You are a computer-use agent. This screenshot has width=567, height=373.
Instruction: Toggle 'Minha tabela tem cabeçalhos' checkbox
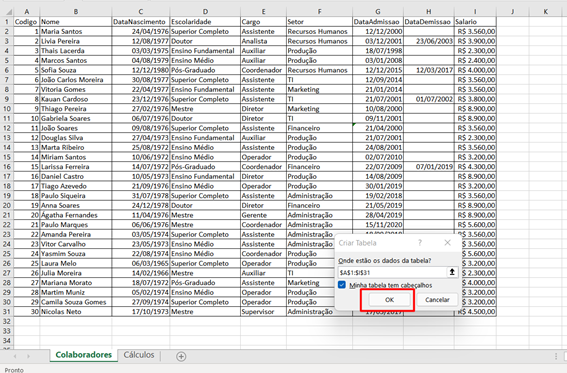[x=342, y=285]
